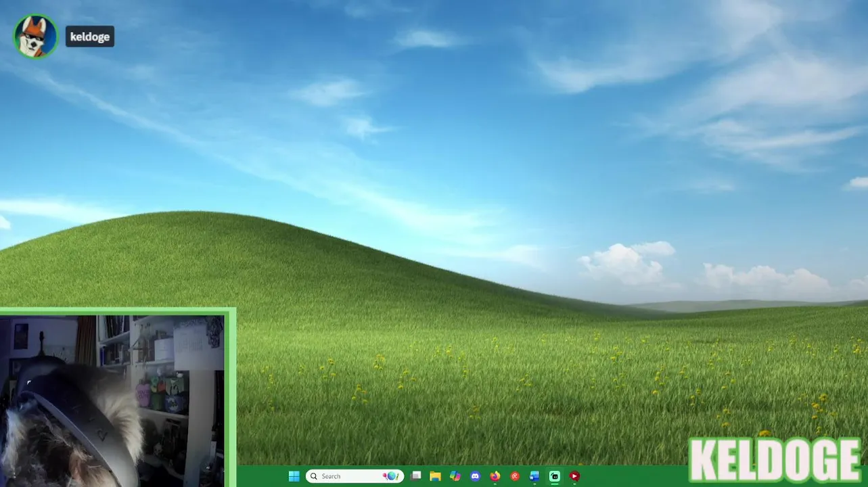Click the taskbar Search box

(x=355, y=476)
